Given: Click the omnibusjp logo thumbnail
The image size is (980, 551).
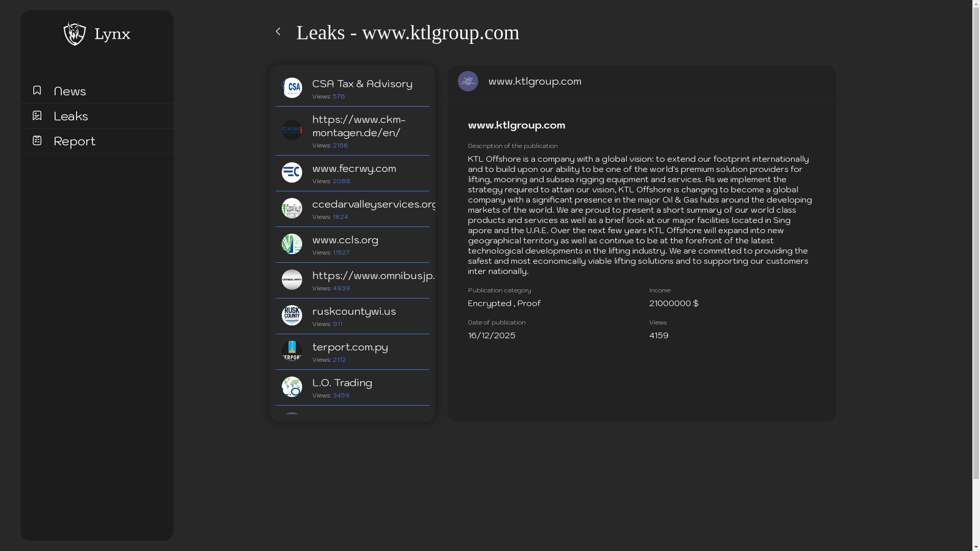Looking at the screenshot, I should point(292,280).
